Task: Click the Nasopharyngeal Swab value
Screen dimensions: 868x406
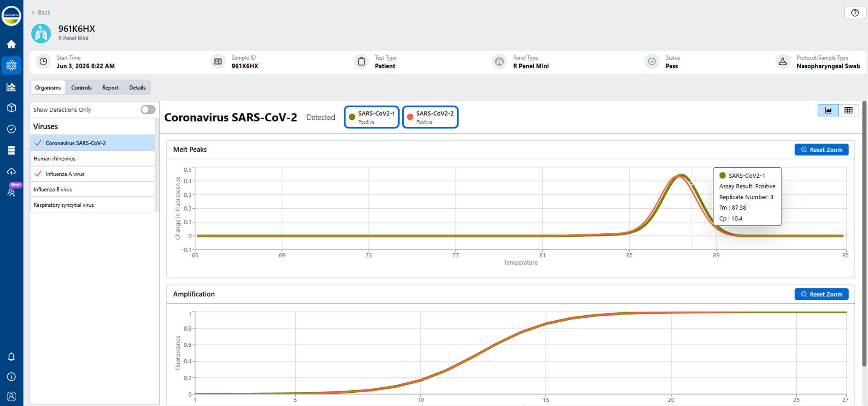Action: [828, 66]
